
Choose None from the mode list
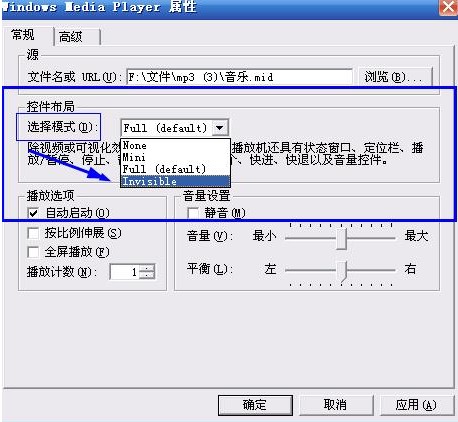pos(175,145)
